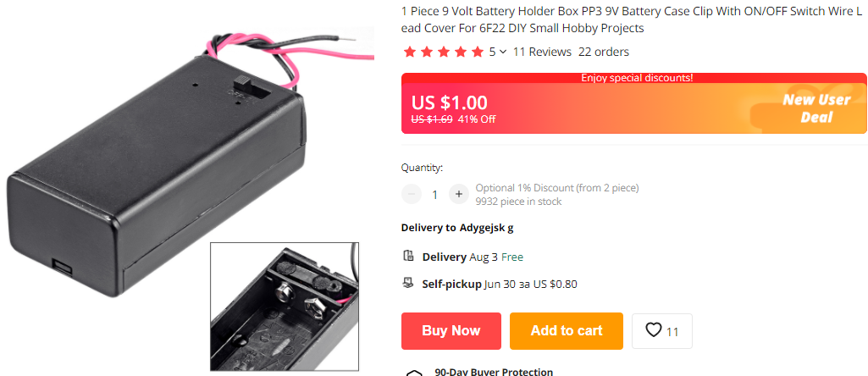
Task: Click the 22 orders text
Action: pos(604,52)
